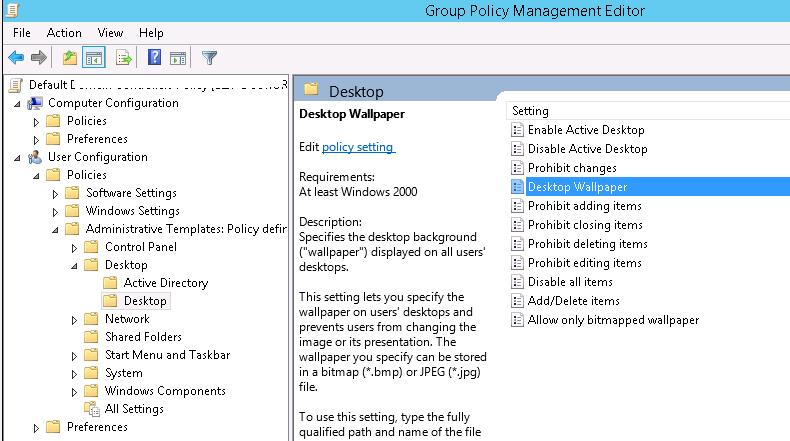The height and width of the screenshot is (441, 790).
Task: Click the "policy setting" edit link
Action: tap(358, 147)
